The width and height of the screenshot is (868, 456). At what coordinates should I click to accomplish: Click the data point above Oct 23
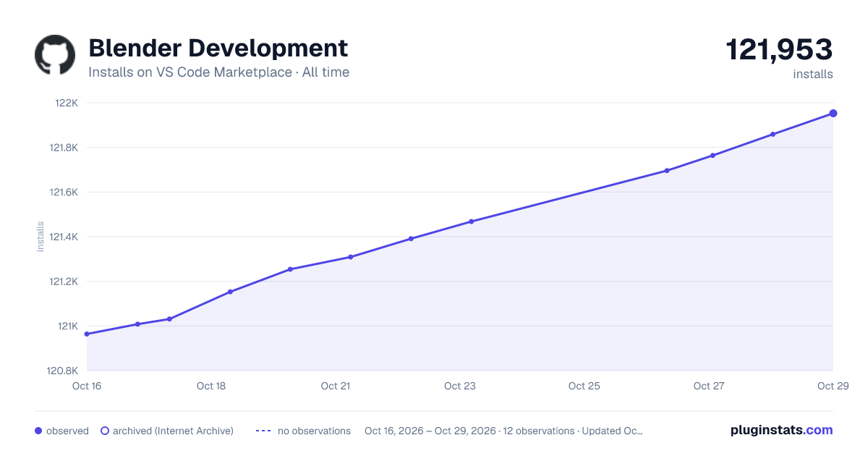click(x=471, y=221)
